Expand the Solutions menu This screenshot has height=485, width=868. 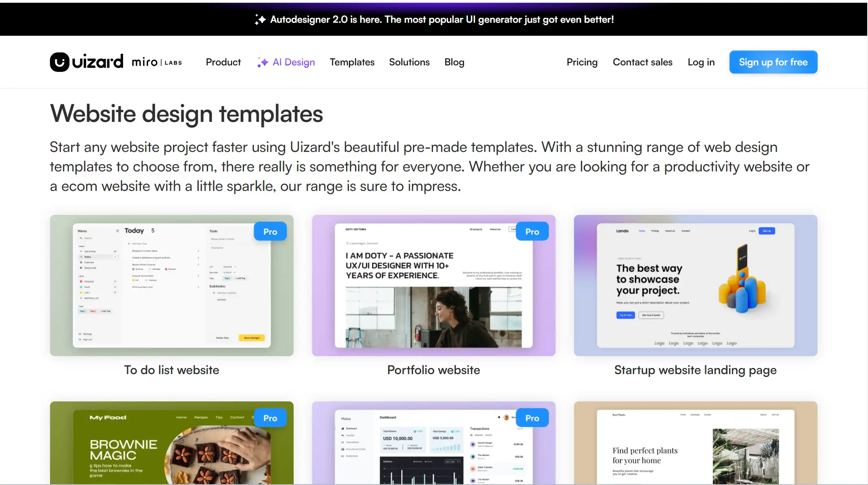[x=409, y=62]
